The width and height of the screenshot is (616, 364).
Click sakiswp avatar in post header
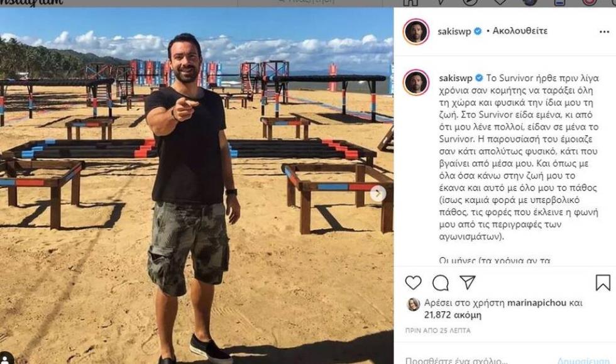pos(416,31)
